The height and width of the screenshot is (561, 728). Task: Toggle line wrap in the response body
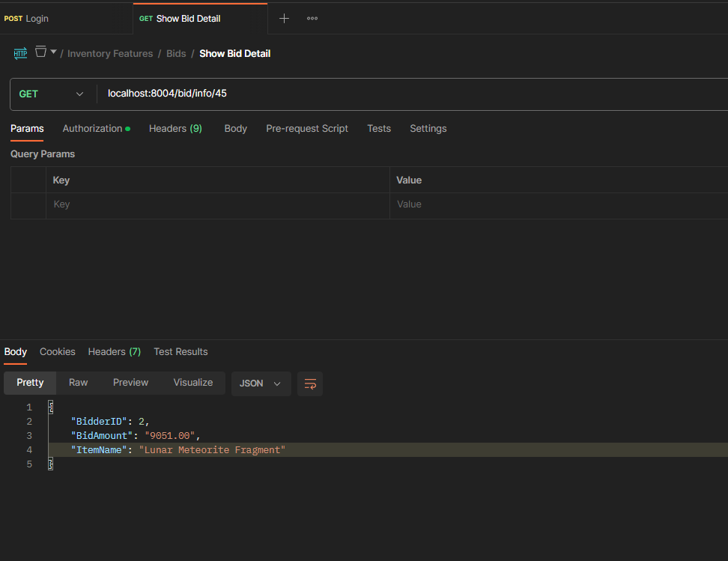coord(310,383)
